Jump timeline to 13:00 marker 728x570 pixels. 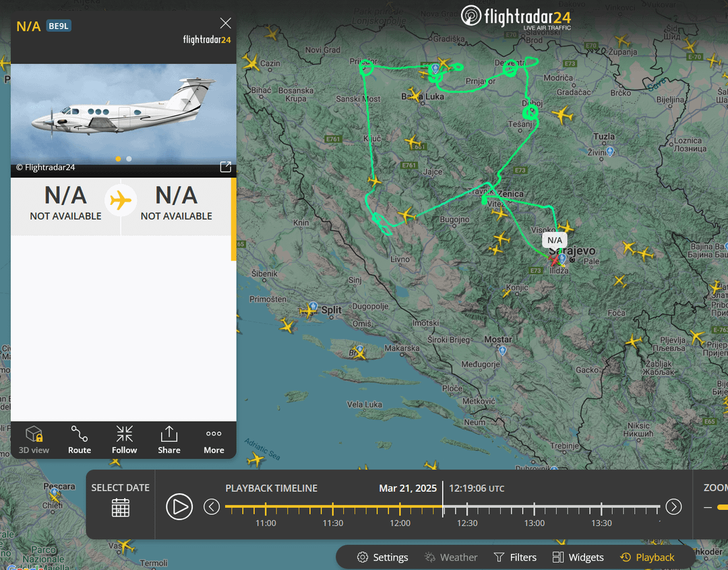[535, 508]
